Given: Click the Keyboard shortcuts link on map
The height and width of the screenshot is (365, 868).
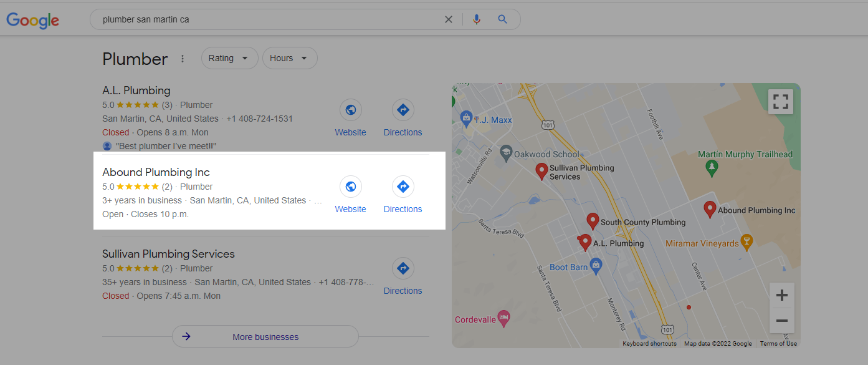Looking at the screenshot, I should pyautogui.click(x=649, y=344).
